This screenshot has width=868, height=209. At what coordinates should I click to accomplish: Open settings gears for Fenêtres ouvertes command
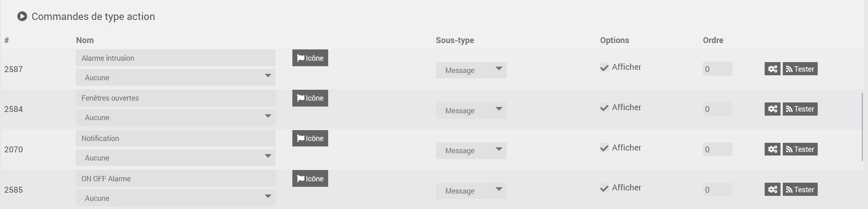point(772,109)
